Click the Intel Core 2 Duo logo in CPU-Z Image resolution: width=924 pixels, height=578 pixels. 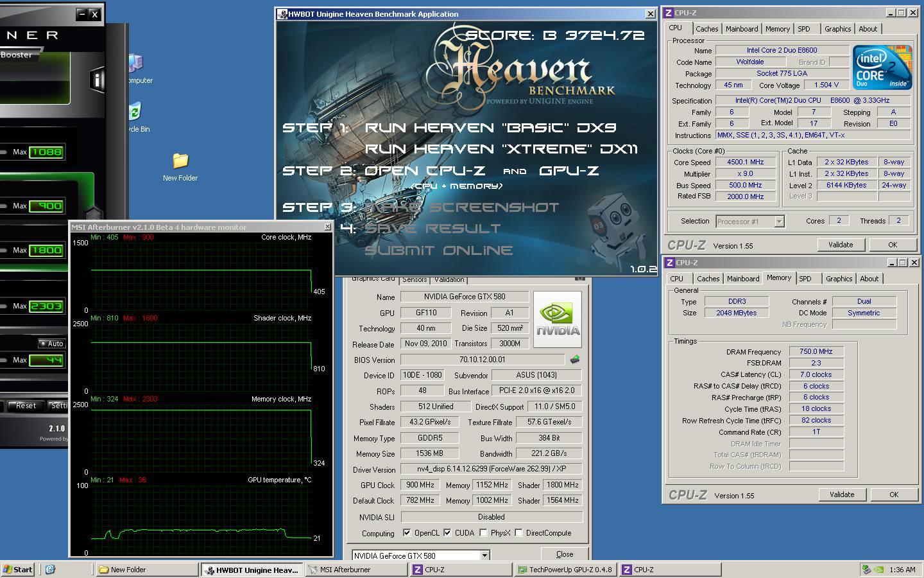[x=882, y=68]
